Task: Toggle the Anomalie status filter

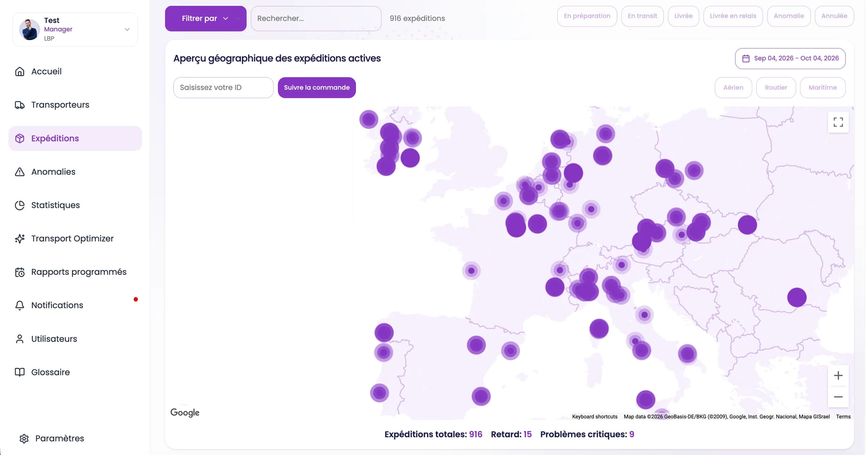Action: (x=788, y=16)
